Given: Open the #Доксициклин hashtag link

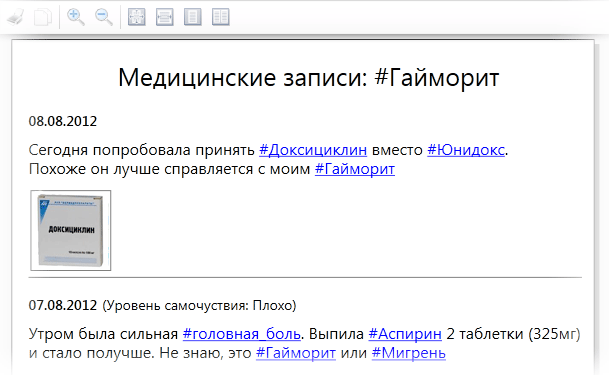Looking at the screenshot, I should pyautogui.click(x=313, y=150).
